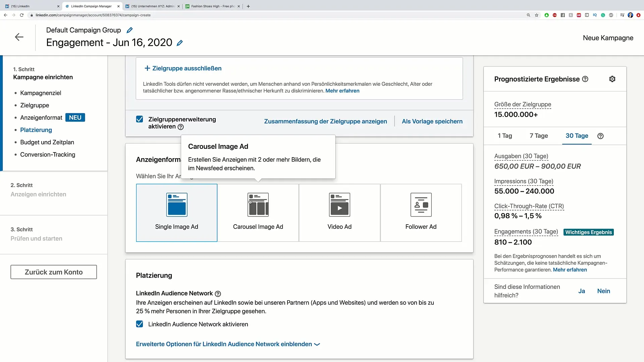The width and height of the screenshot is (644, 362).
Task: Switch to the 7 Tage forecast tab
Action: click(539, 136)
